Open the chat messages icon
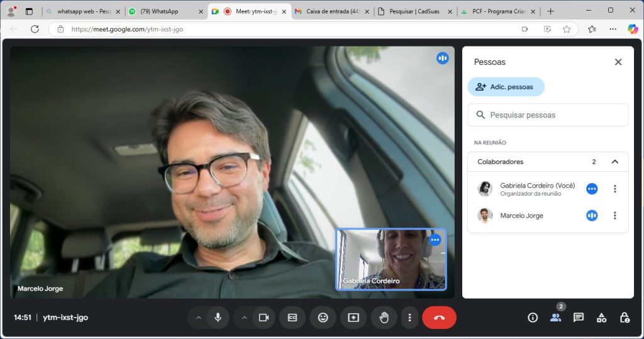644x339 pixels. pyautogui.click(x=579, y=318)
